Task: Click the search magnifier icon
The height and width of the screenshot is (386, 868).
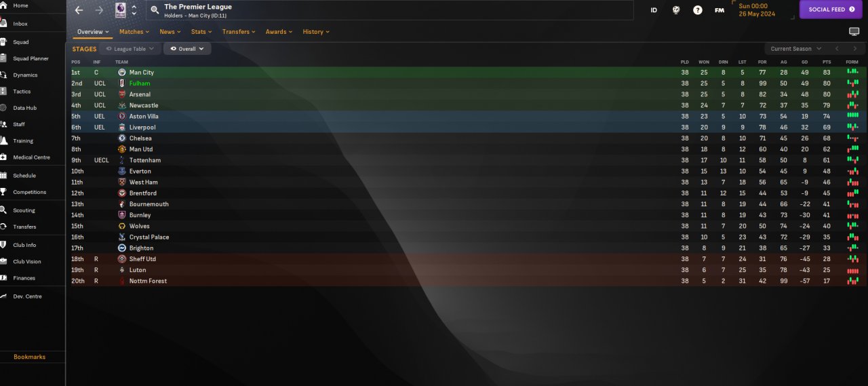Action: tap(155, 10)
